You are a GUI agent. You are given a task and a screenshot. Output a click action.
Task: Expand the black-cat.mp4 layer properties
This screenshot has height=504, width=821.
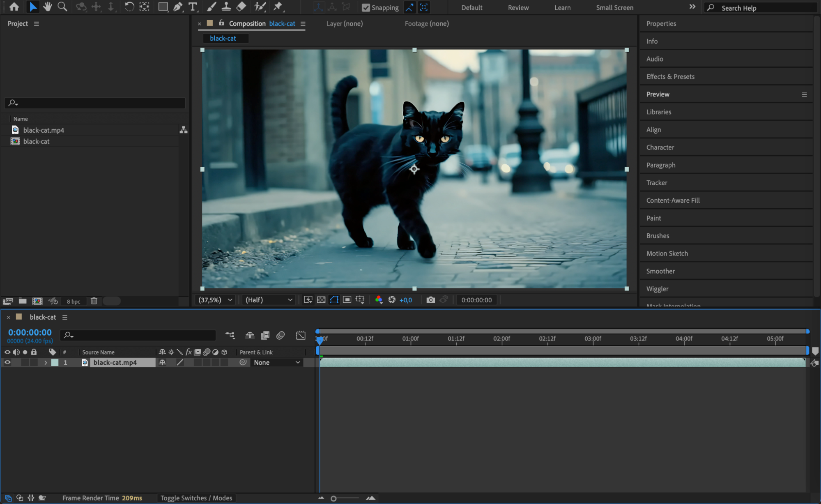(x=46, y=363)
